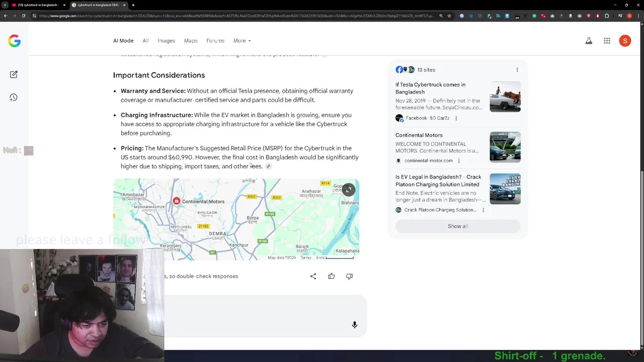Viewport: 644px width, 362px height.
Task: Open the More search options dropdown
Action: [242, 41]
